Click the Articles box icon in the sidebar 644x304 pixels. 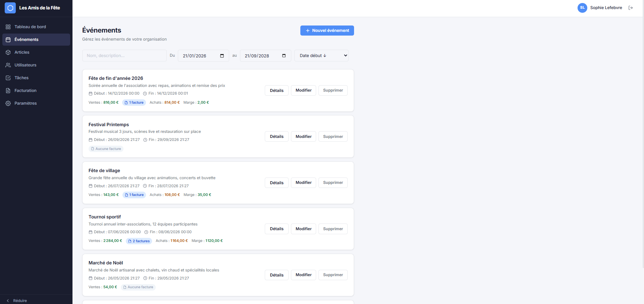tap(8, 52)
